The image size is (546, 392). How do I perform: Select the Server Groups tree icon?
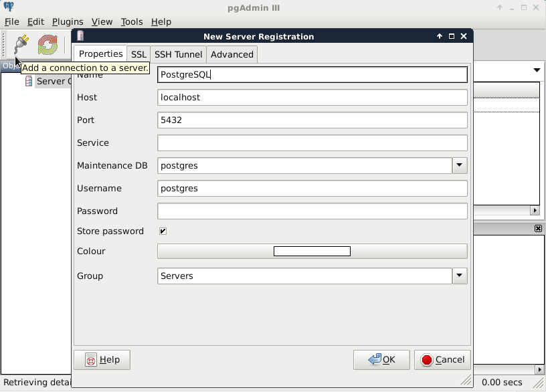click(29, 81)
